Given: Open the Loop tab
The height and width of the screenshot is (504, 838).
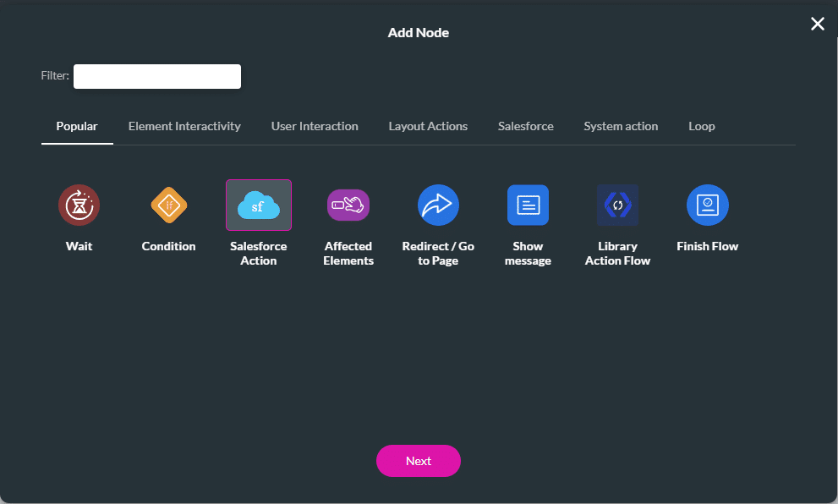Looking at the screenshot, I should pos(701,126).
